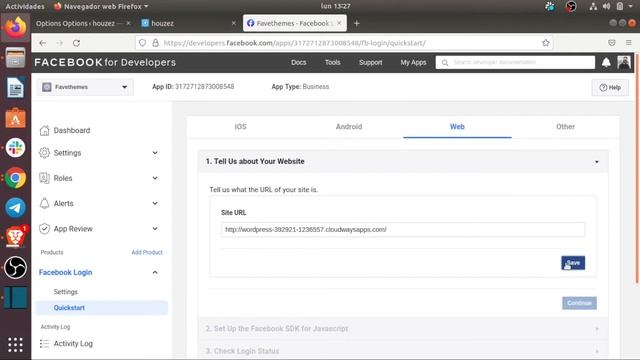This screenshot has width=640, height=360.
Task: Open Facebook notifications bell
Action: tap(606, 62)
